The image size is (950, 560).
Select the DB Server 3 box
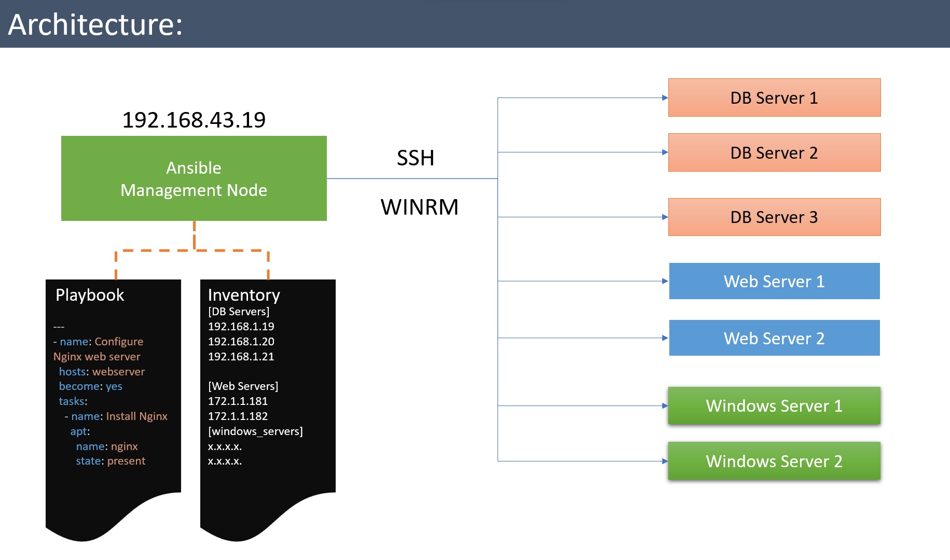coord(774,217)
